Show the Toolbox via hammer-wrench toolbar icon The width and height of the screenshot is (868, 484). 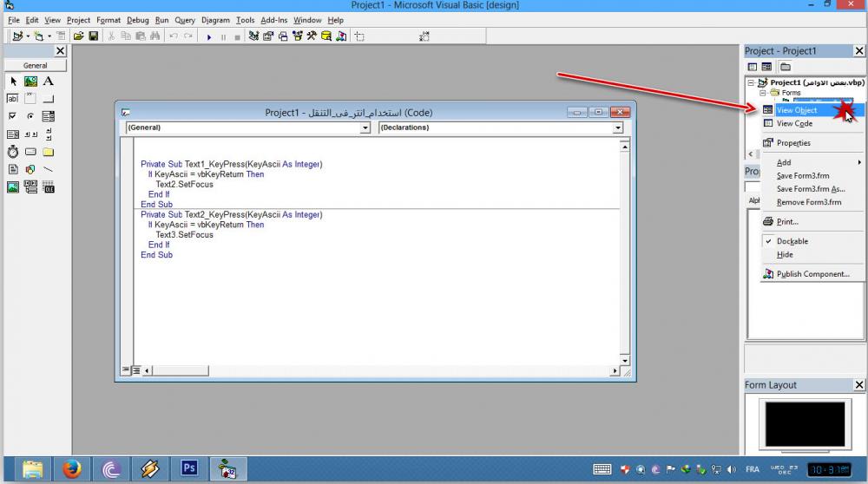pyautogui.click(x=312, y=36)
